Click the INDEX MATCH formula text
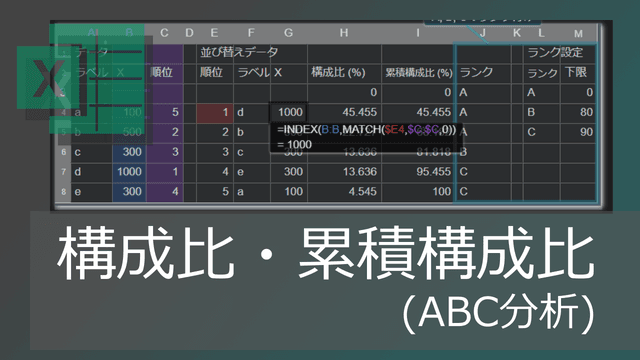 [366, 130]
